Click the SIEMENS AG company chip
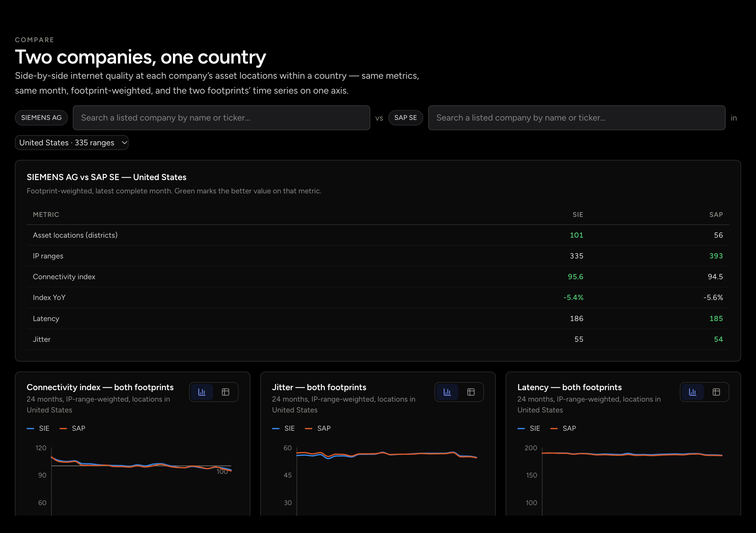 point(42,118)
